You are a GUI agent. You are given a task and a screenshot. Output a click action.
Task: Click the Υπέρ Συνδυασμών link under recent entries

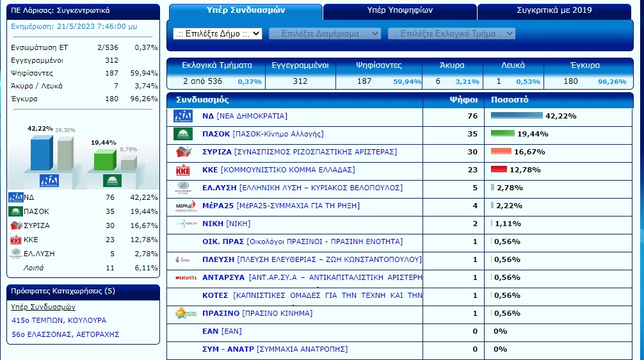pos(39,307)
